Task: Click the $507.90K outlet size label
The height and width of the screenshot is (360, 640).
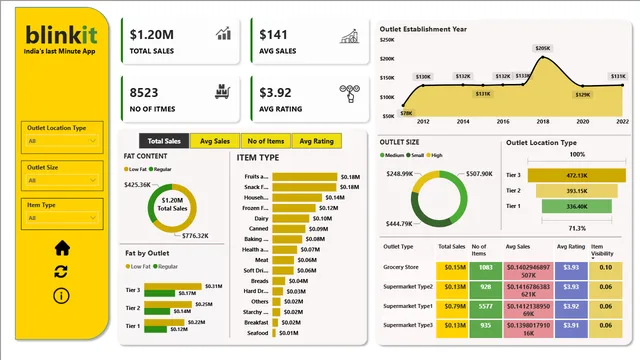Action: pyautogui.click(x=479, y=174)
